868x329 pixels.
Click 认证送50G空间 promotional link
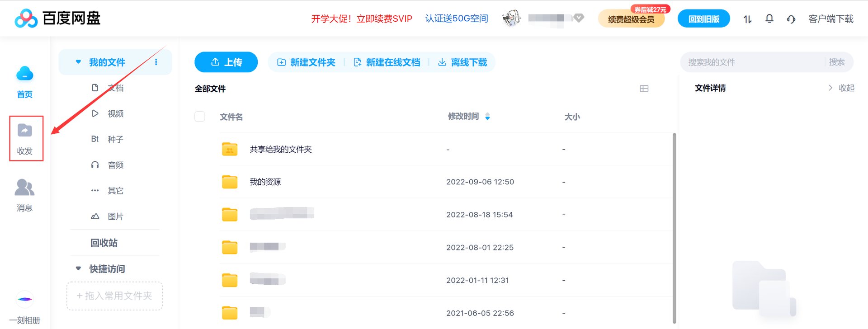(456, 19)
